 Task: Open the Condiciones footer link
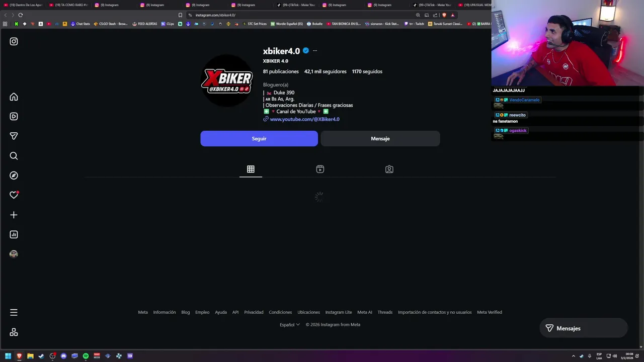[x=280, y=312]
